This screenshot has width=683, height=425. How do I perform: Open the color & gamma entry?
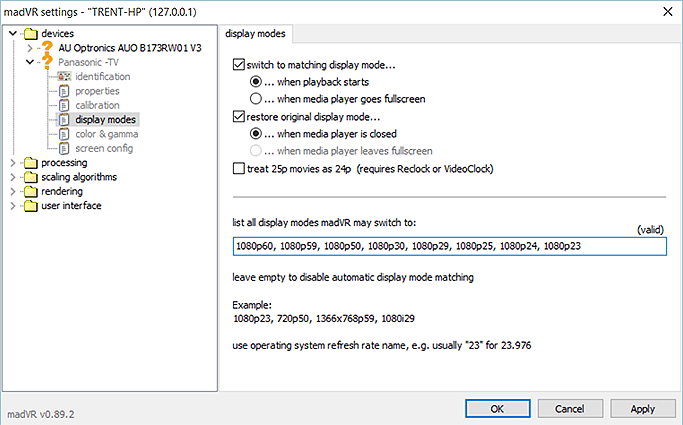(107, 134)
